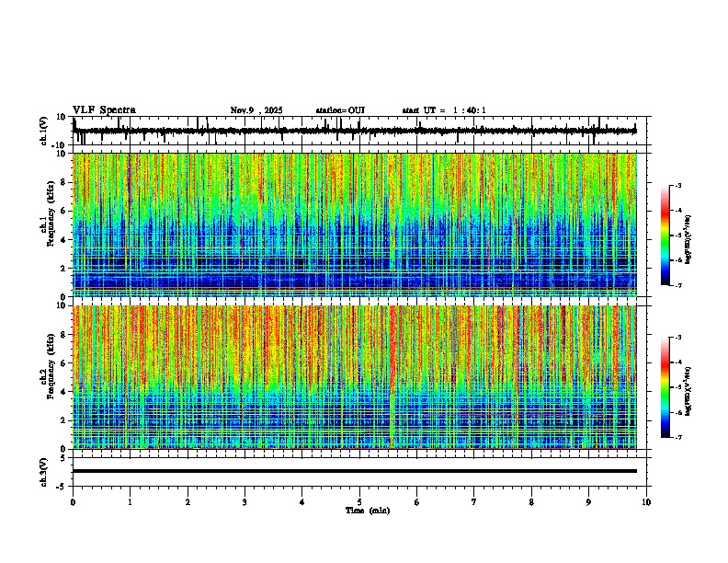
Task: Click the "8" kHz tick on ch.2 spectrogram
Action: click(x=63, y=335)
